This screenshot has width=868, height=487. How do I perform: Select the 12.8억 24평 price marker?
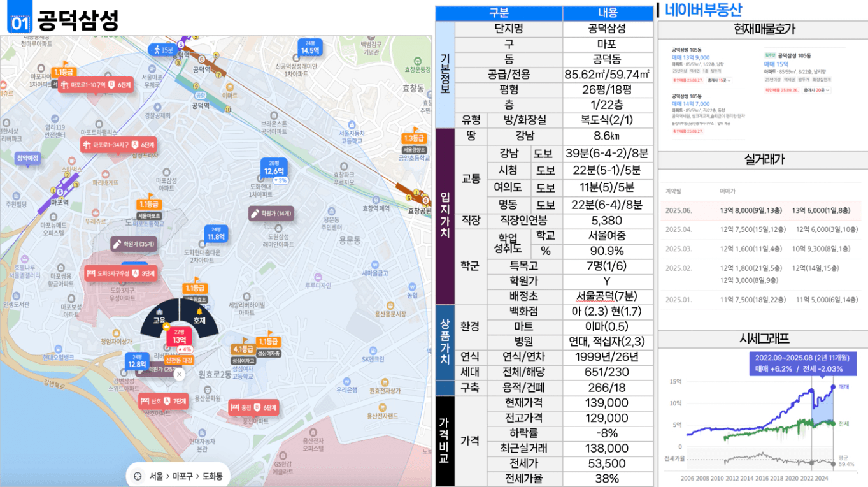[137, 361]
